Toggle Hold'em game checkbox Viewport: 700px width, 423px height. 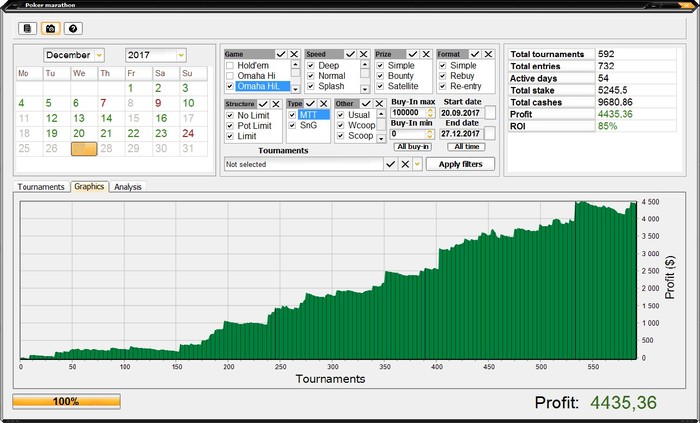coord(230,66)
